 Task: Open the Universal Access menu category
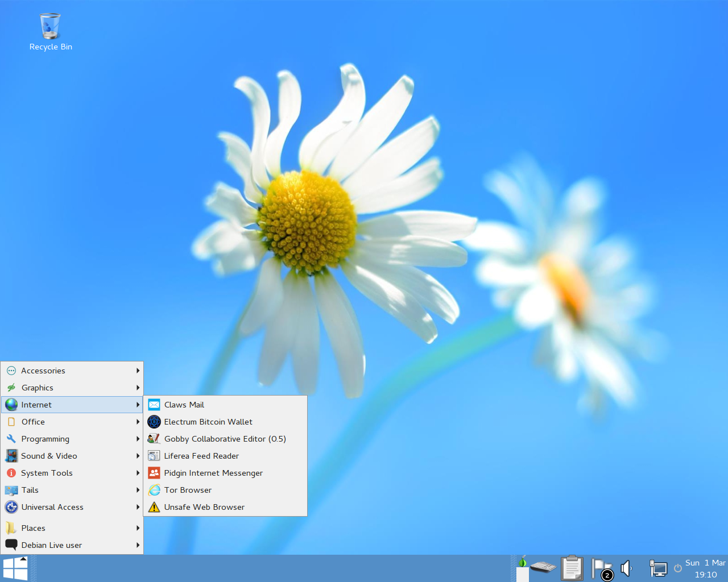[x=72, y=507]
